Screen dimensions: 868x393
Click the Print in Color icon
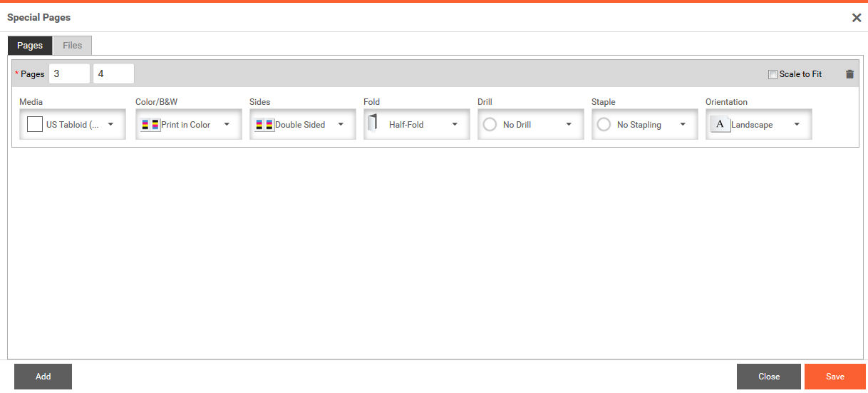(150, 124)
